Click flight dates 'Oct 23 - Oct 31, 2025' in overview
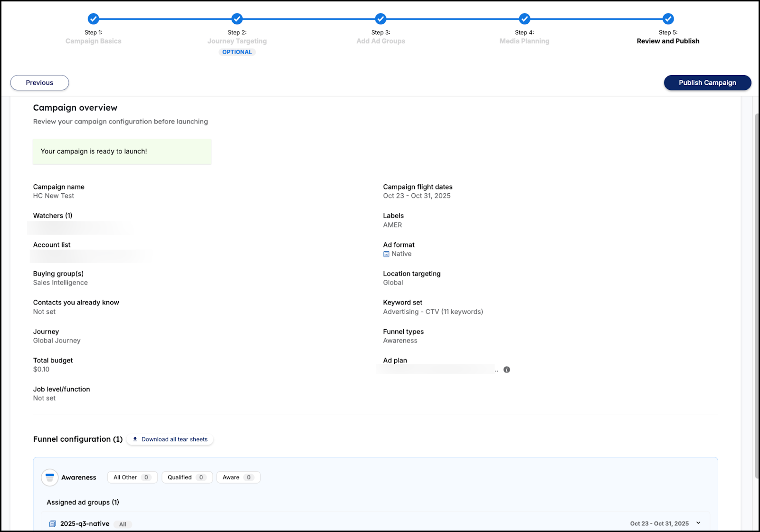 pyautogui.click(x=417, y=196)
